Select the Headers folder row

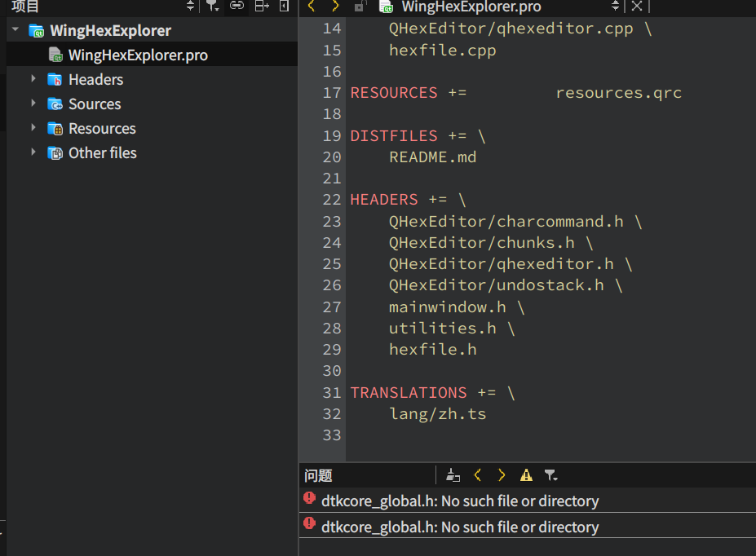[152, 80]
